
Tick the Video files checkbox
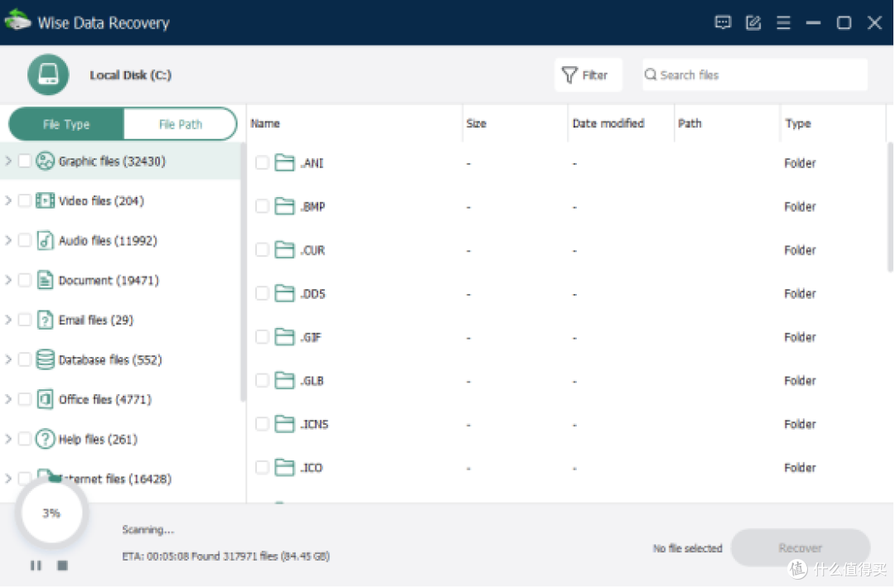24,200
